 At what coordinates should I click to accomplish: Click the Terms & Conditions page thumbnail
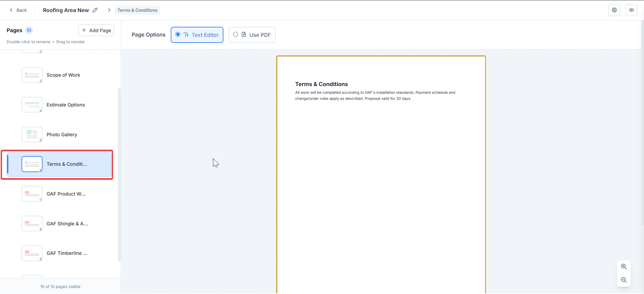pos(32,164)
